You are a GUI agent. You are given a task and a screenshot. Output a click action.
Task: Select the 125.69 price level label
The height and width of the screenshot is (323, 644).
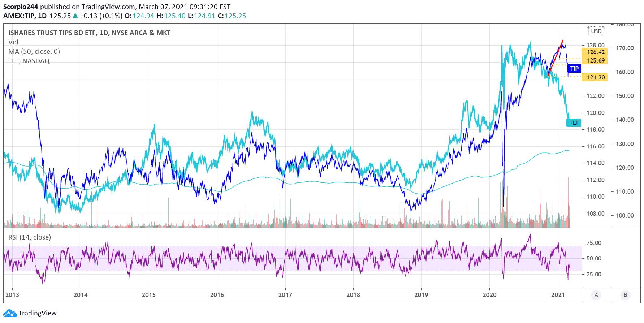pyautogui.click(x=595, y=60)
